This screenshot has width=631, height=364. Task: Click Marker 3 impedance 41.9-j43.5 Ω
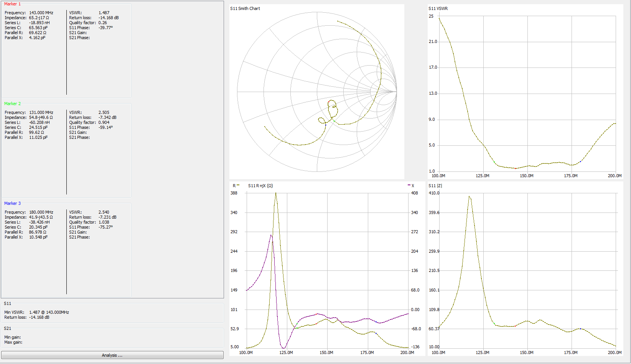[x=41, y=217]
